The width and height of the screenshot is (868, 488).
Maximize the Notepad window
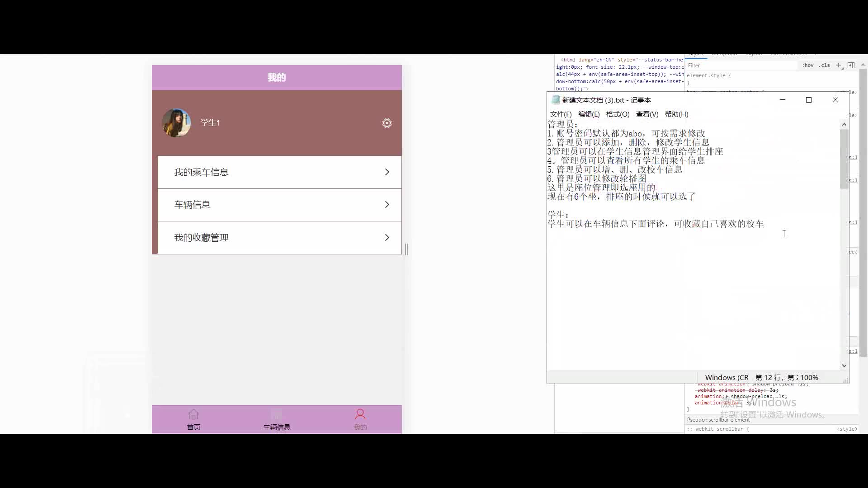(x=809, y=100)
